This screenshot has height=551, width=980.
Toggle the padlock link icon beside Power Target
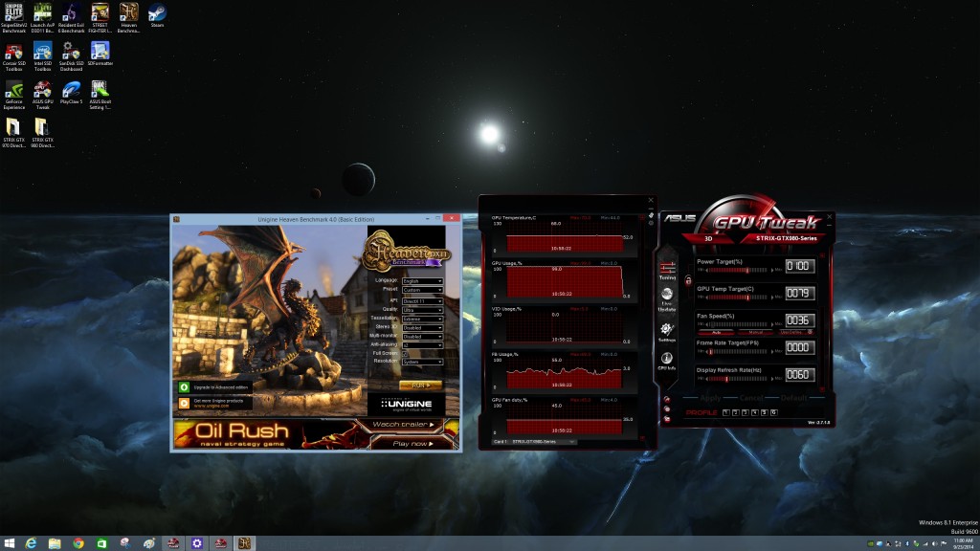tap(688, 280)
